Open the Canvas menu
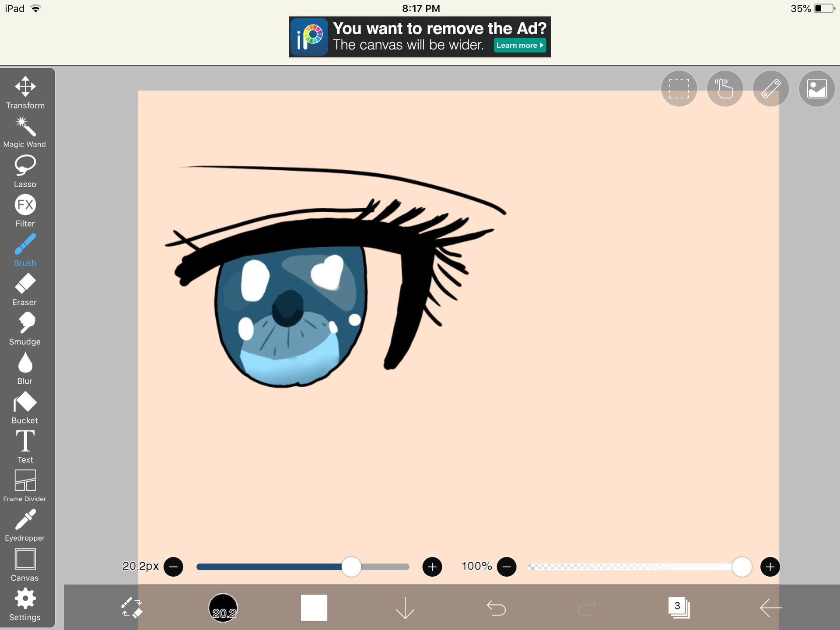 (25, 565)
